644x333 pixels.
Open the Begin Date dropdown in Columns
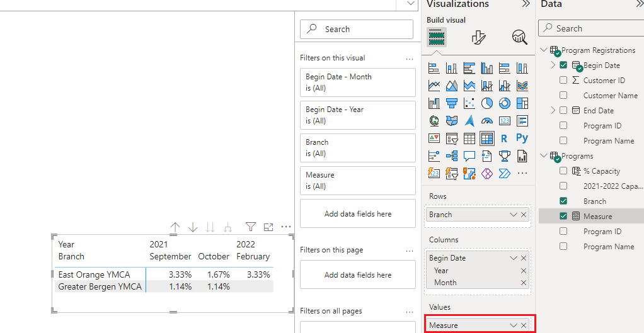pyautogui.click(x=514, y=258)
